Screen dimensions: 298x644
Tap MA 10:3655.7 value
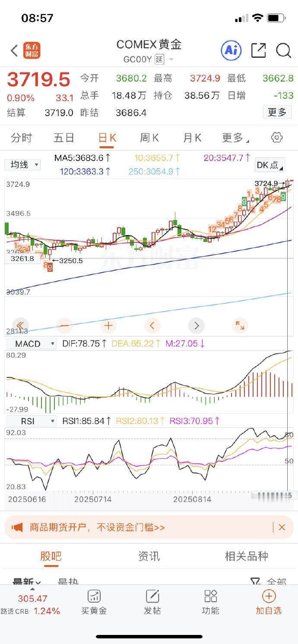[x=157, y=158]
